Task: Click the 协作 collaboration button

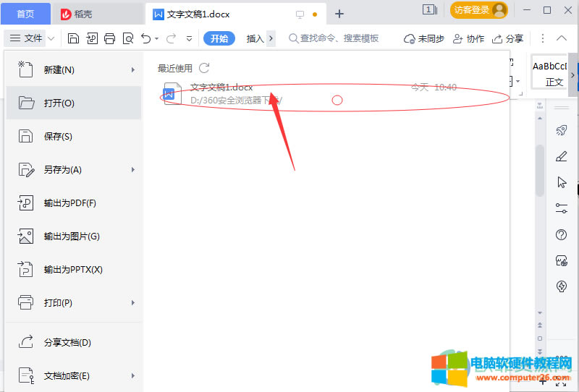Action: (x=468, y=38)
